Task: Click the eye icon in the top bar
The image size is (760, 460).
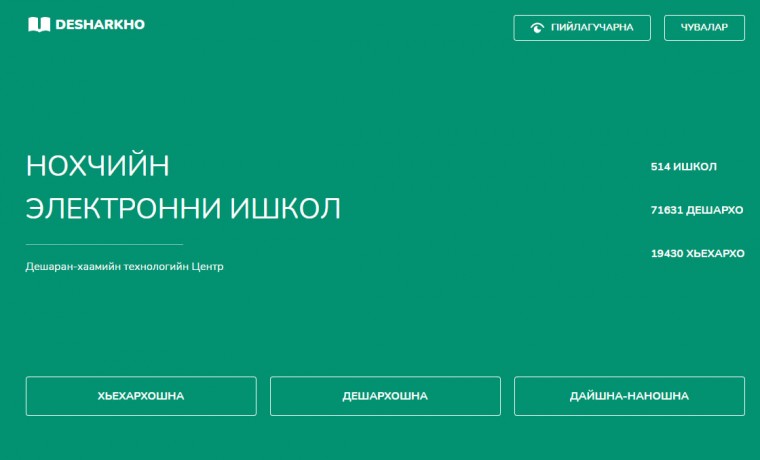Action: 537,28
